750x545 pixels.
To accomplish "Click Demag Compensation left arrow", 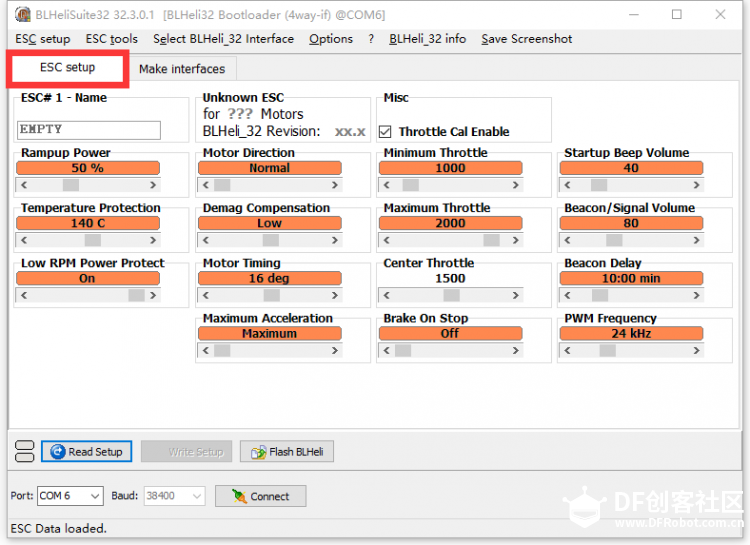I will [x=206, y=240].
